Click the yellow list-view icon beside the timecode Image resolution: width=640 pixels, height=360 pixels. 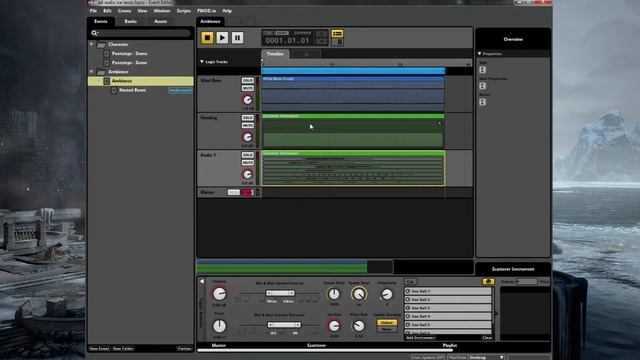pos(337,33)
